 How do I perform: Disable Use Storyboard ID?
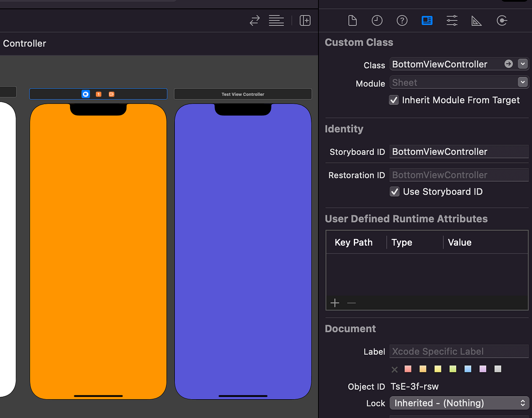point(395,191)
